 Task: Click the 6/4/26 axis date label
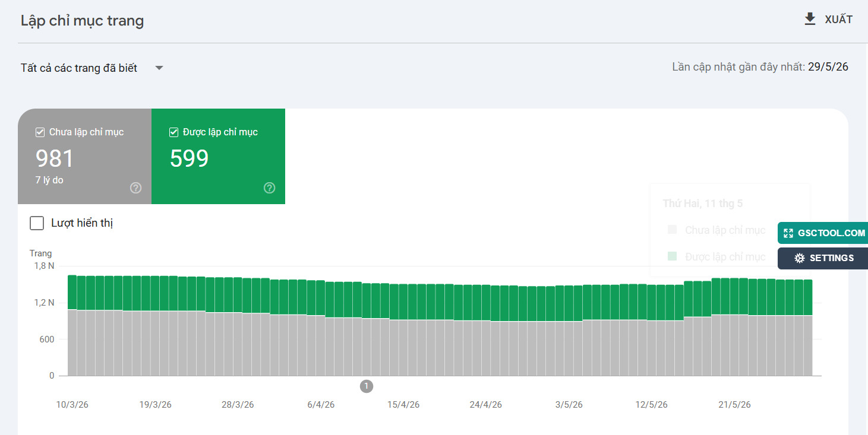(x=321, y=405)
